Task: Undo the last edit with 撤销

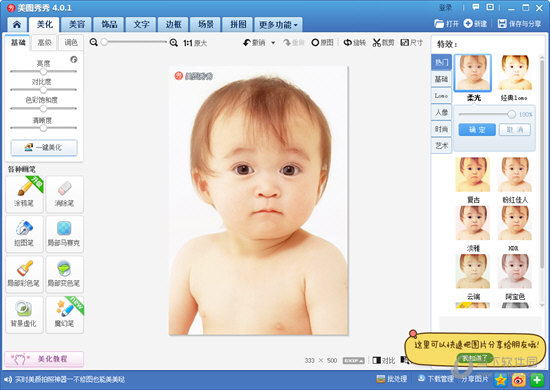Action: pyautogui.click(x=254, y=42)
